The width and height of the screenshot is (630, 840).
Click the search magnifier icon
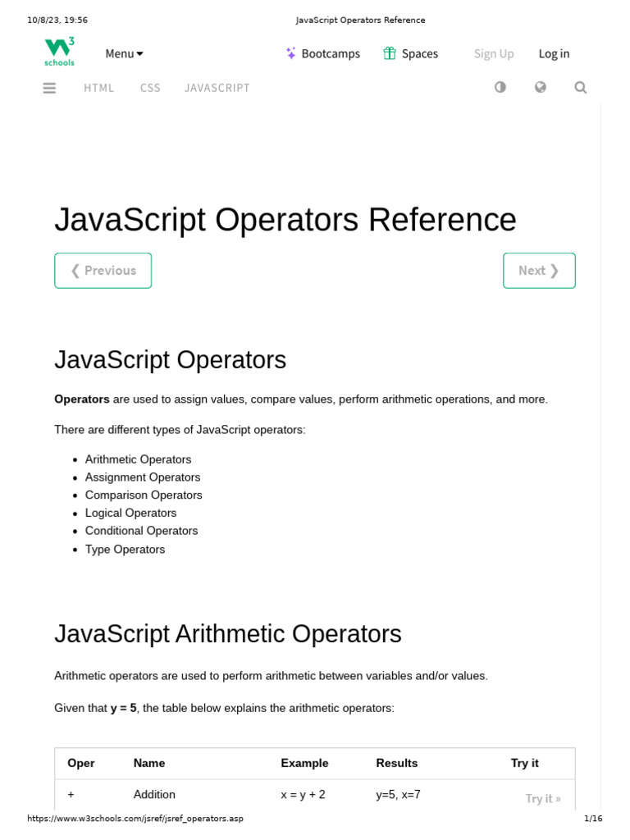click(x=581, y=87)
